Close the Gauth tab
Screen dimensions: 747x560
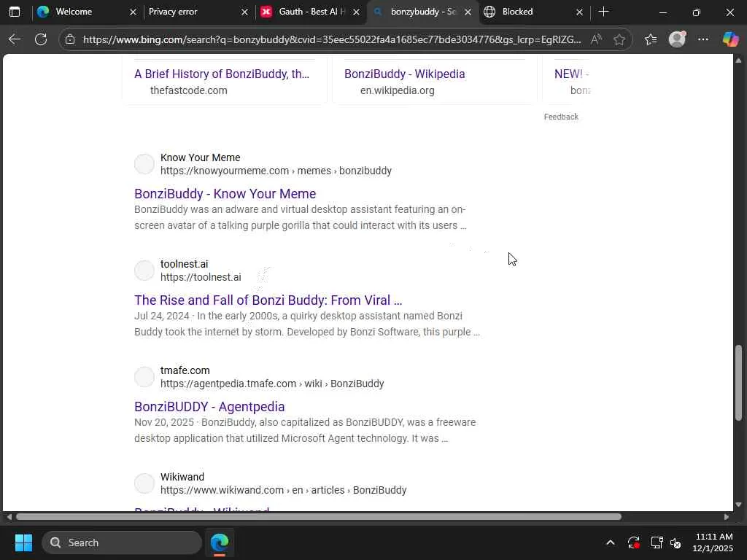(x=356, y=12)
